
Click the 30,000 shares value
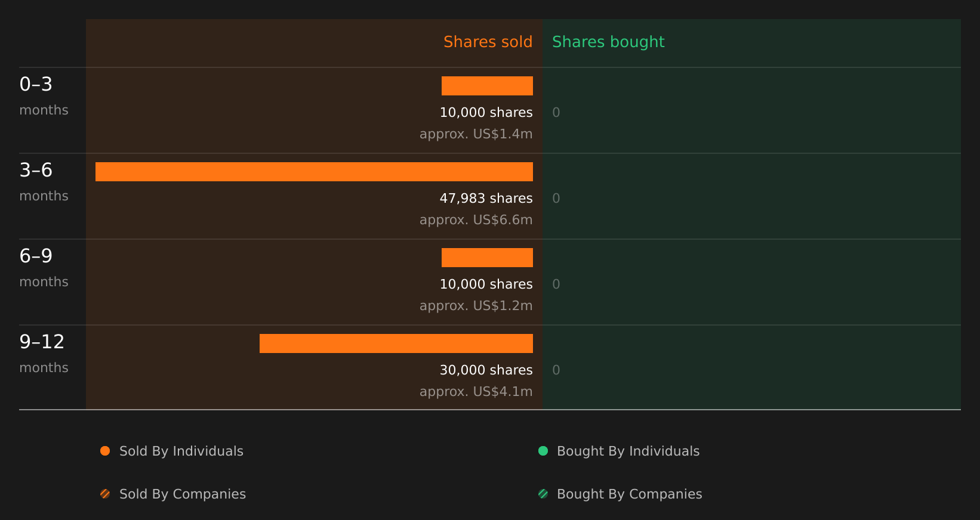coord(486,370)
